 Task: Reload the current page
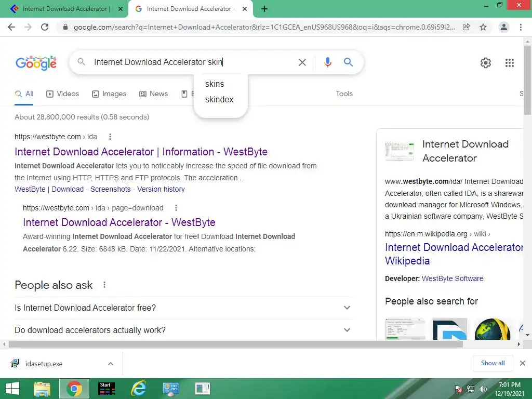coord(45,27)
